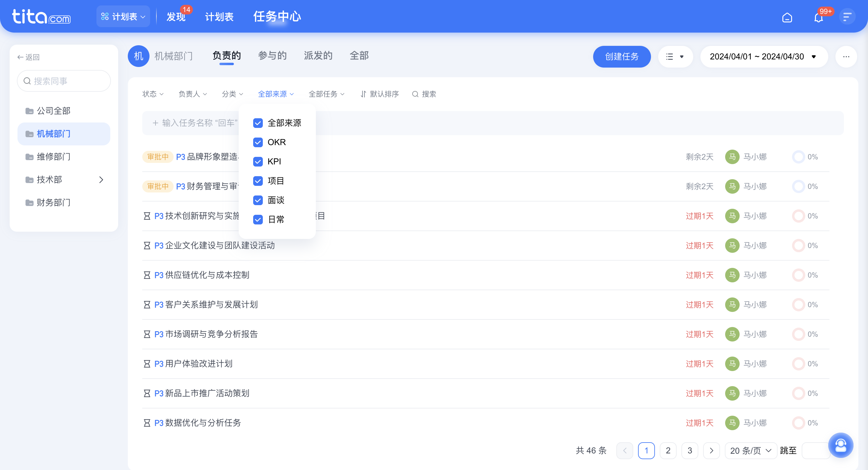Switch to the 参与的 tab
868x470 pixels.
coord(272,56)
